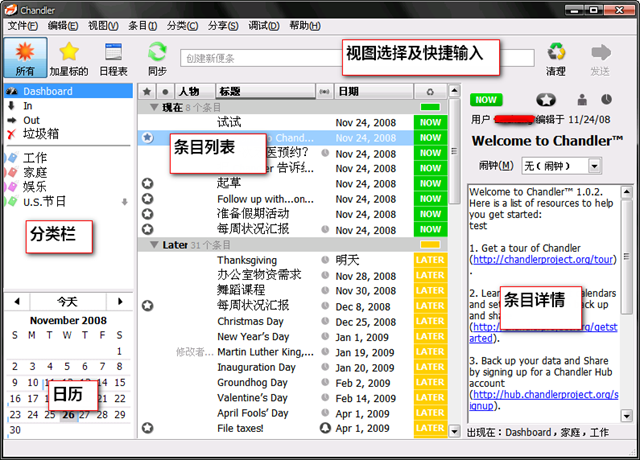Select the 家庭 collection
Image resolution: width=640 pixels, height=460 pixels.
(x=34, y=172)
